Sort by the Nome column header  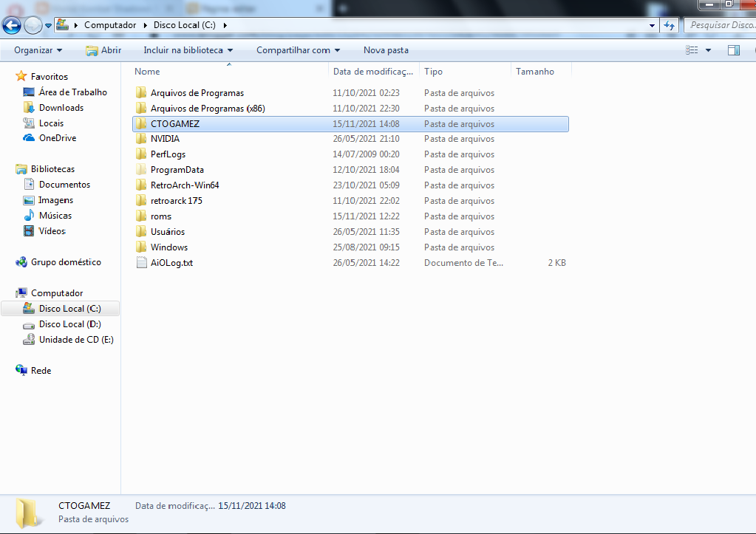[147, 72]
